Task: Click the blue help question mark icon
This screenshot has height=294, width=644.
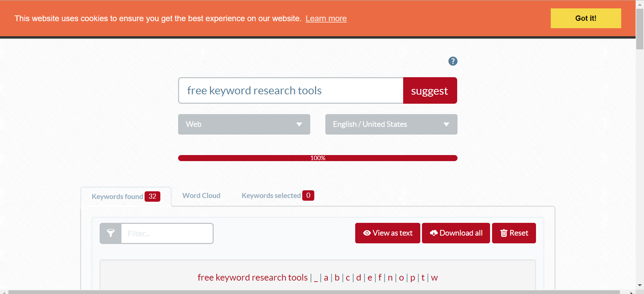Action: pyautogui.click(x=453, y=61)
